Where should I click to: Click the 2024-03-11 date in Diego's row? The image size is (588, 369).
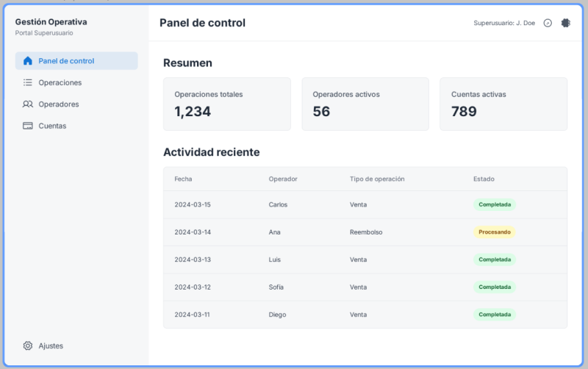tap(193, 315)
